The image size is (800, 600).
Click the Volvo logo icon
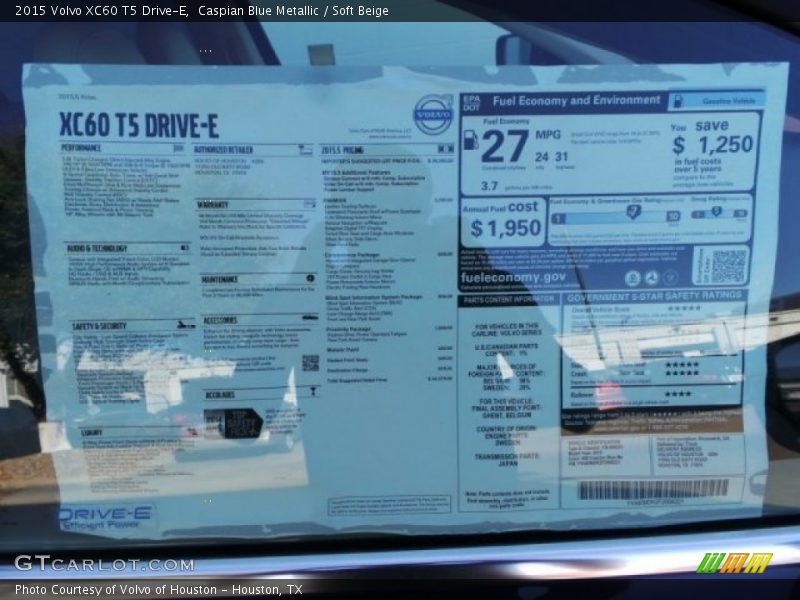pos(432,115)
